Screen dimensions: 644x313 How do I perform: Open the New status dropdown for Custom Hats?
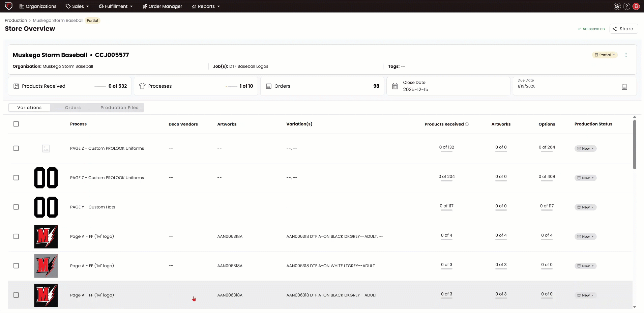coord(585,207)
